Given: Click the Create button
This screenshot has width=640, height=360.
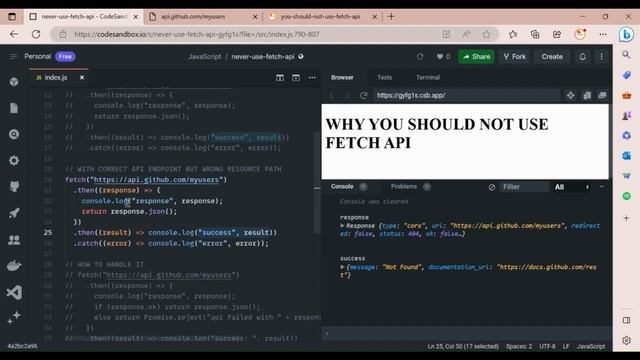Looking at the screenshot, I should [552, 57].
